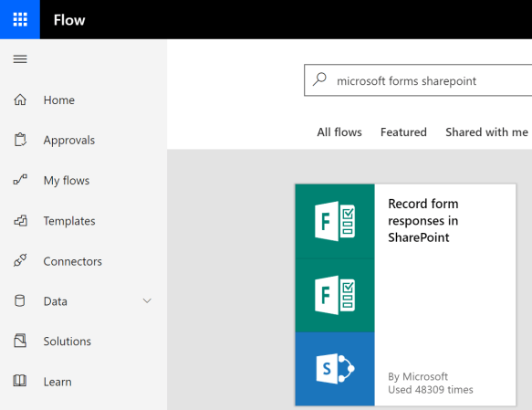
Task: Switch to the Featured tab
Action: point(403,132)
